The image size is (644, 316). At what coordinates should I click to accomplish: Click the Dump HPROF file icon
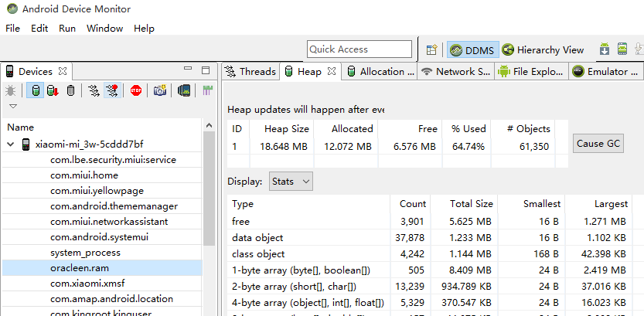tap(53, 90)
